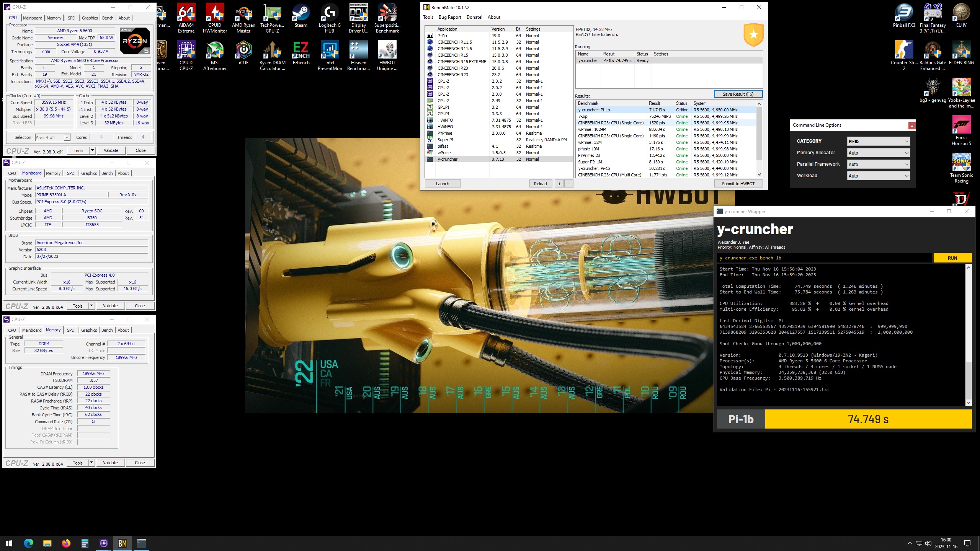Click y-cruncher command line input field
Viewport: 980px width, 551px height.
tap(825, 258)
